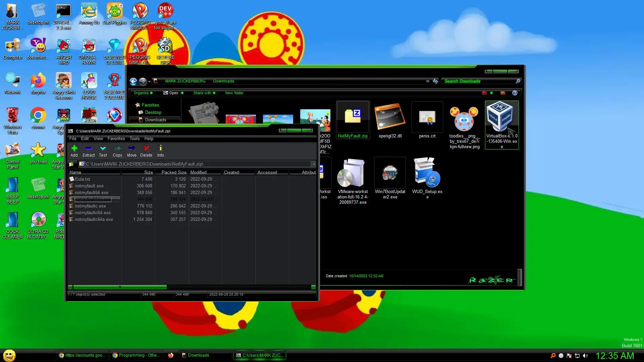This screenshot has height=362, width=644.
Task: Click the 7-Zip horizontal scrollbar thumb
Action: [x=120, y=287]
